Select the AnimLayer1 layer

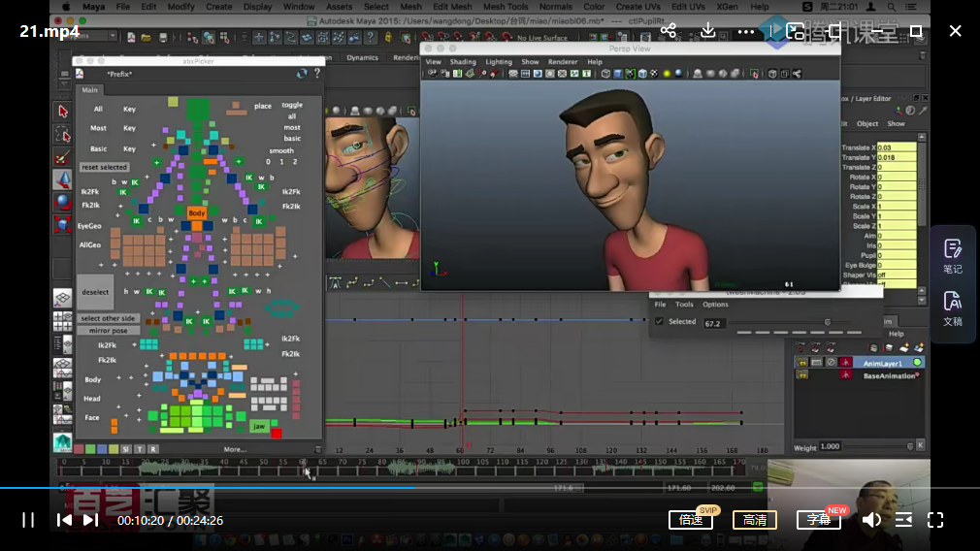(883, 363)
